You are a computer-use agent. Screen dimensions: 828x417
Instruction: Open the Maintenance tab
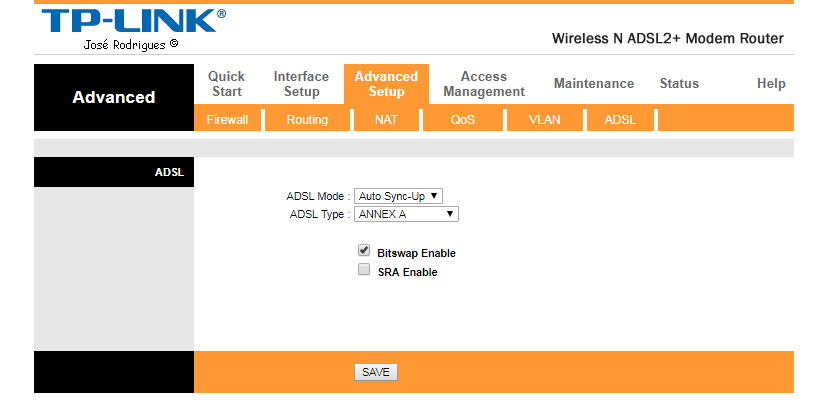[x=594, y=84]
